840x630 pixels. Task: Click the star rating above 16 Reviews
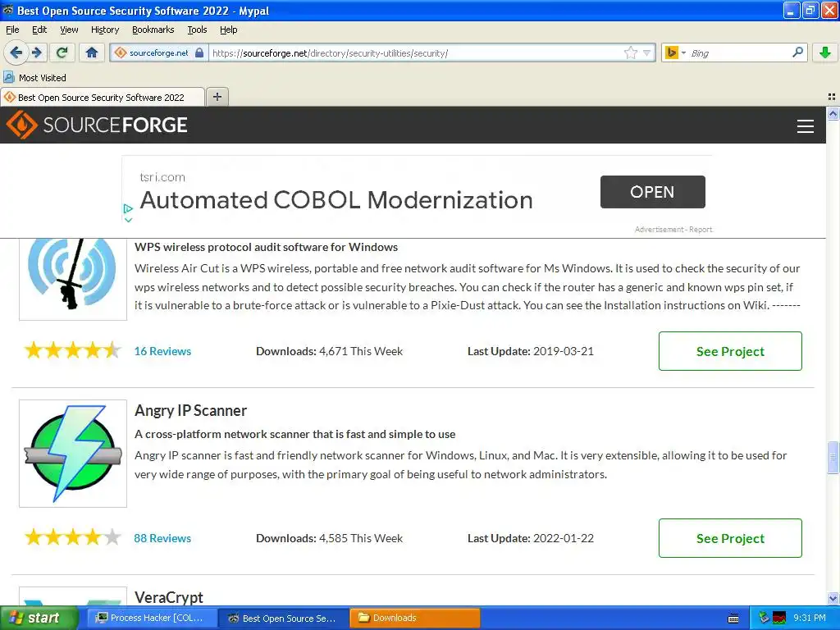click(x=73, y=349)
